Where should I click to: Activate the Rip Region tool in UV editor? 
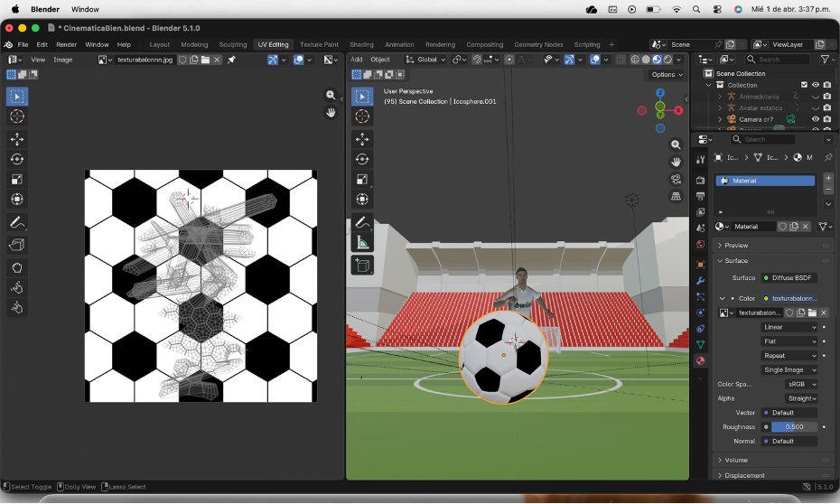pyautogui.click(x=17, y=245)
